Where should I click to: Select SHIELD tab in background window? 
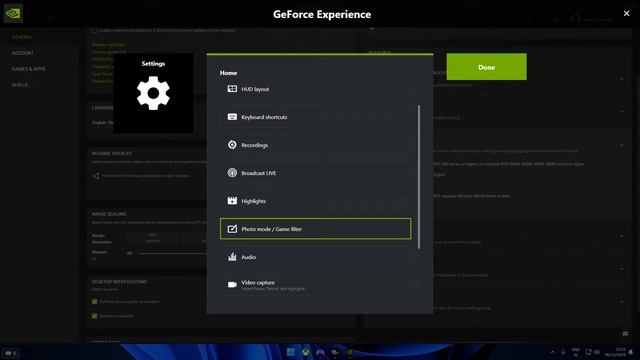point(20,85)
